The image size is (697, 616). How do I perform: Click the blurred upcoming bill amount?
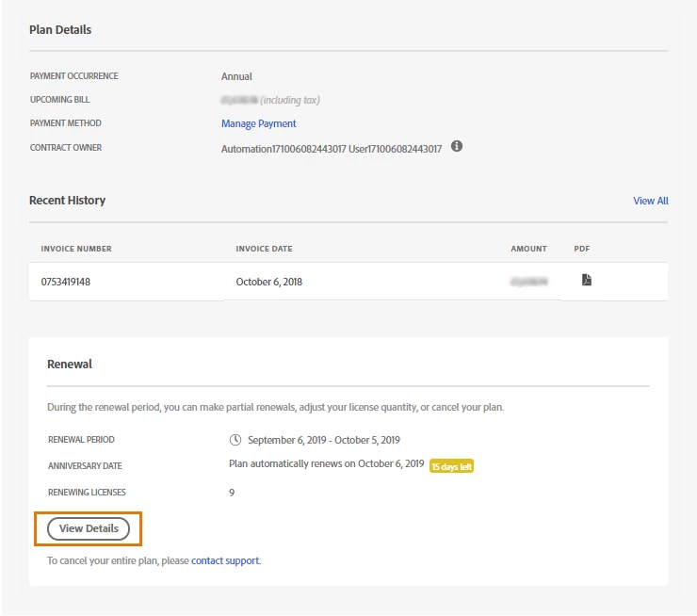(x=238, y=100)
